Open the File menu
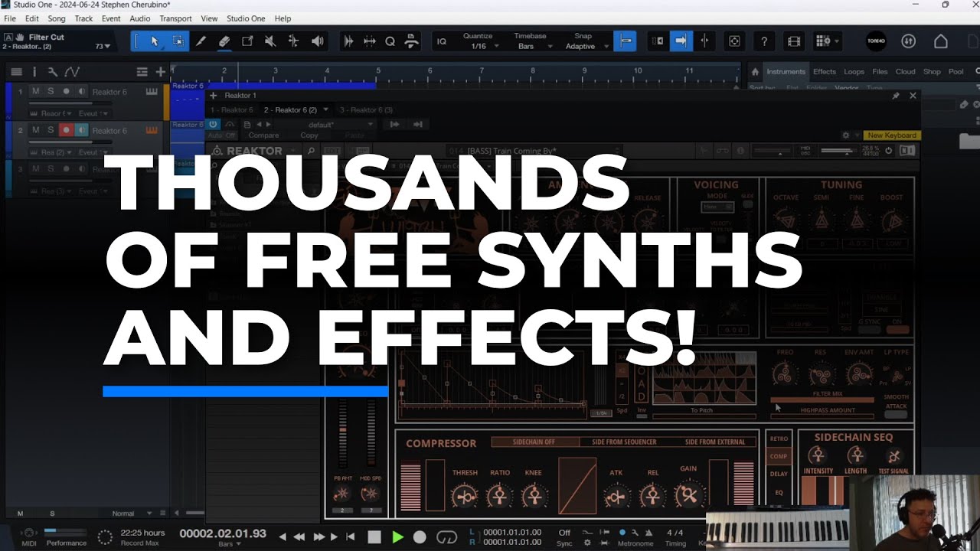This screenshot has width=980, height=551. [x=9, y=18]
